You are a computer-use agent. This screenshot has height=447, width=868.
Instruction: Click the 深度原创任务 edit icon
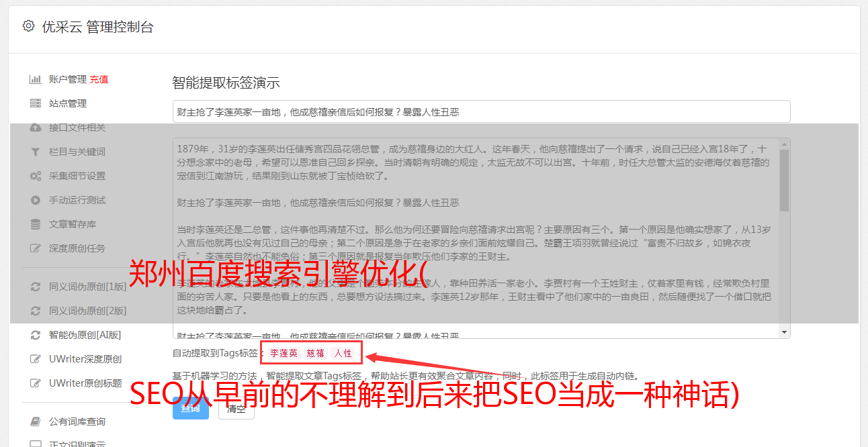[36, 248]
